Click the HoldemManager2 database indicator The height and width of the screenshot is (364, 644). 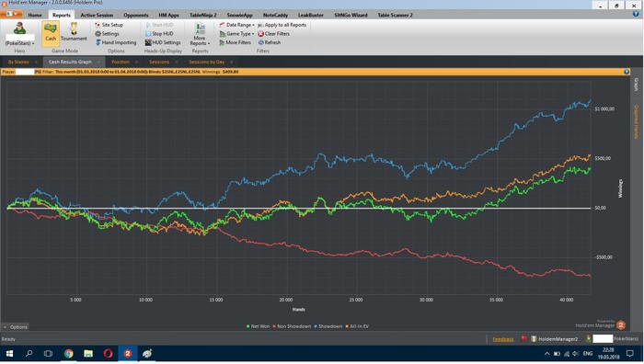click(x=555, y=339)
